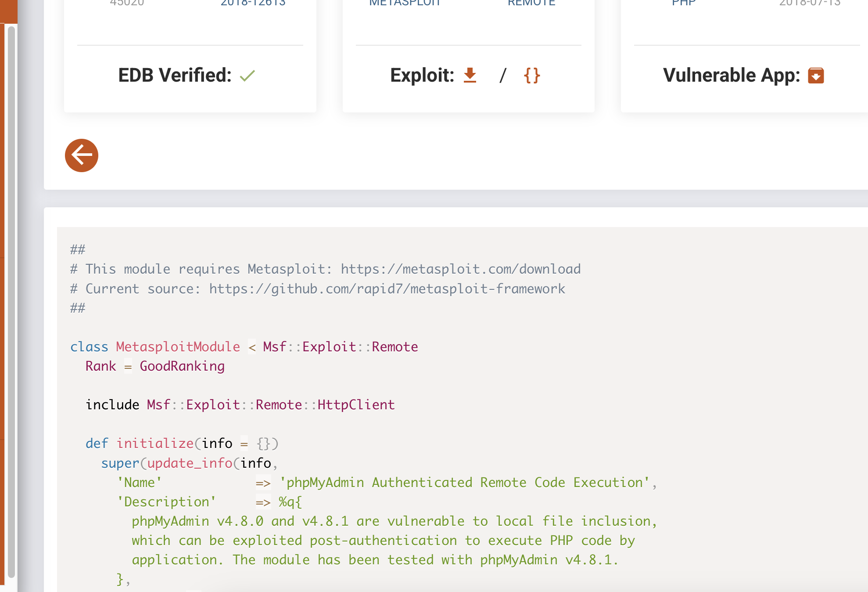Click the 'Vulnerable App:' label
This screenshot has height=592, width=868.
732,75
